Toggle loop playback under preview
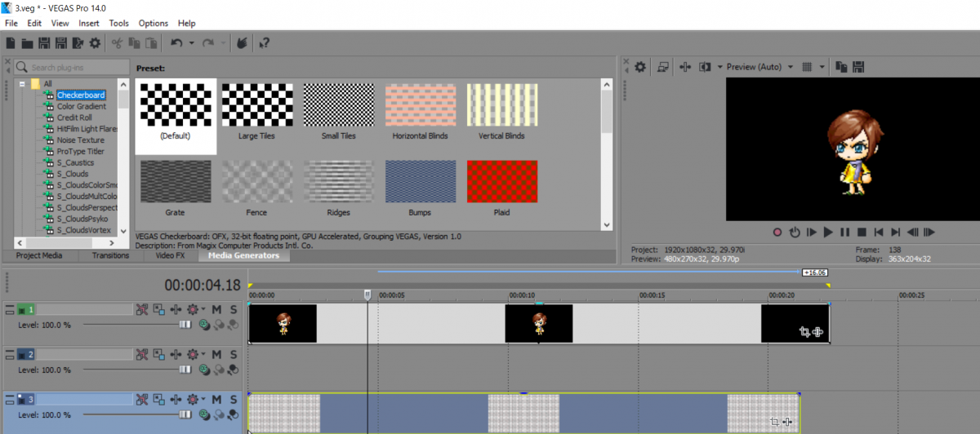This screenshot has width=980, height=434. pyautogui.click(x=794, y=232)
